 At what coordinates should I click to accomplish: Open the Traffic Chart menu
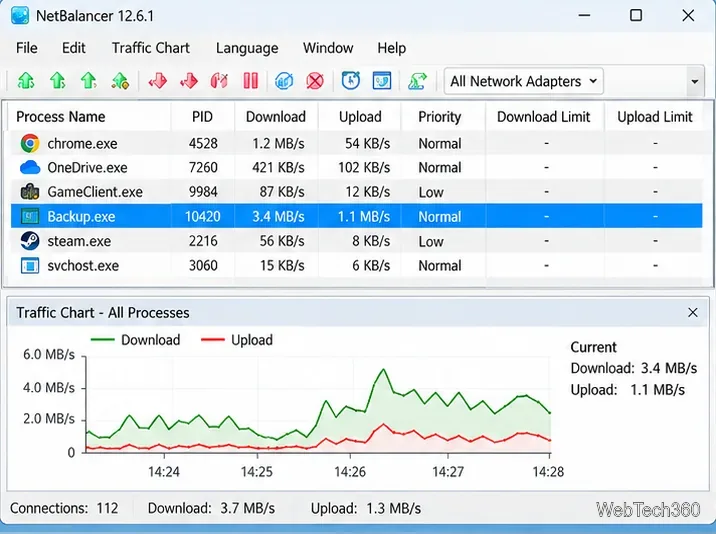coord(151,48)
